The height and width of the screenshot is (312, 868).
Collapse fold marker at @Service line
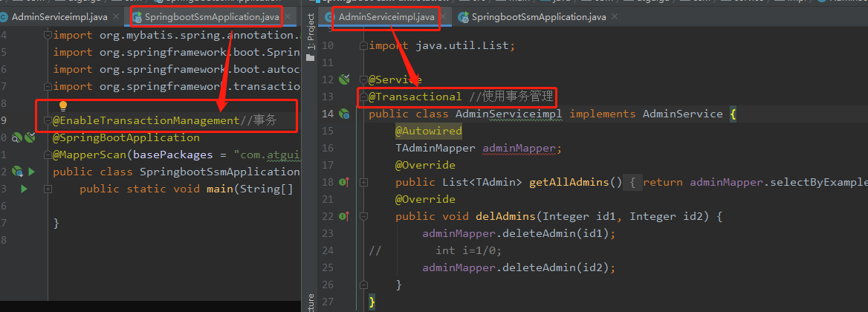click(363, 79)
